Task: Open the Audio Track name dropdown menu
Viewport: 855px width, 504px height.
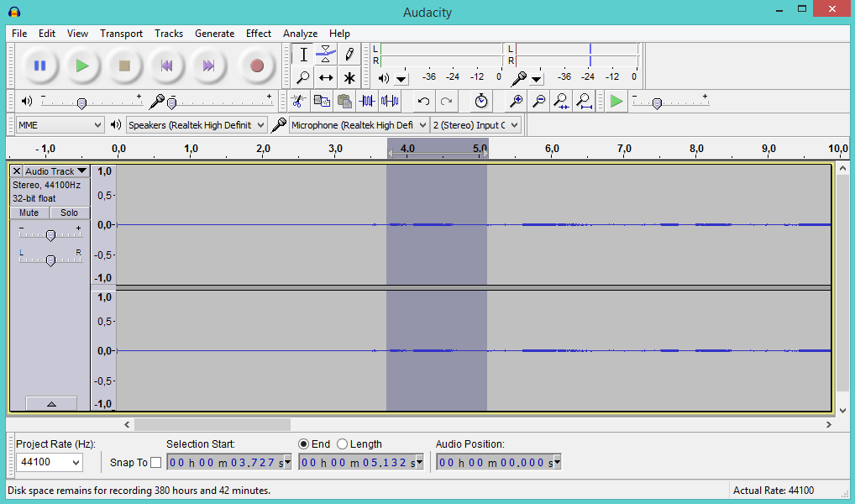Action: point(56,171)
